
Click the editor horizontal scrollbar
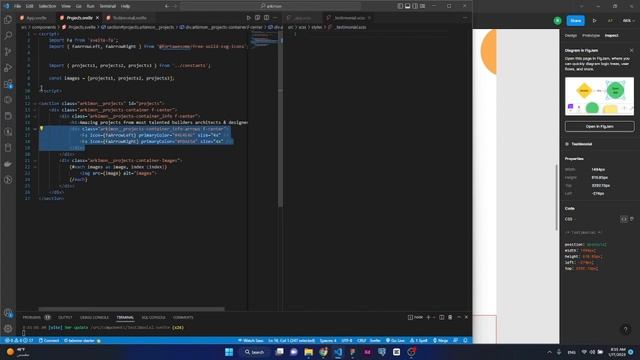[x=131, y=309]
